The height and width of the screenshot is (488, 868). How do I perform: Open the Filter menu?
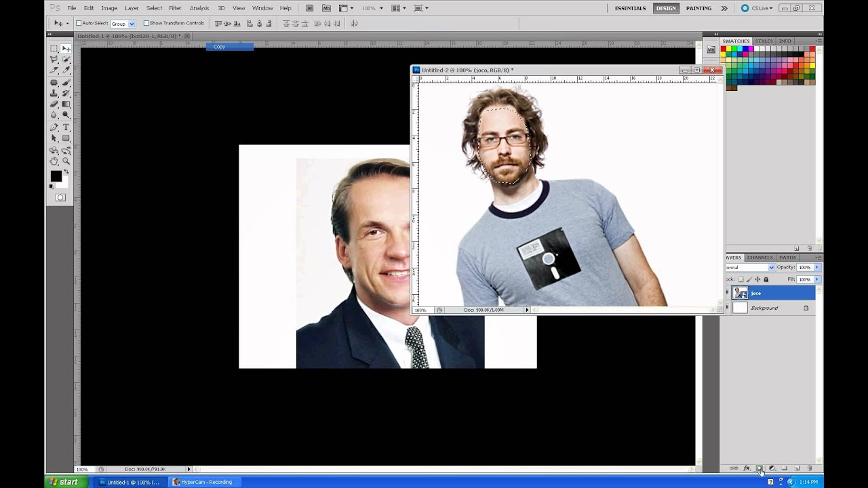(175, 8)
